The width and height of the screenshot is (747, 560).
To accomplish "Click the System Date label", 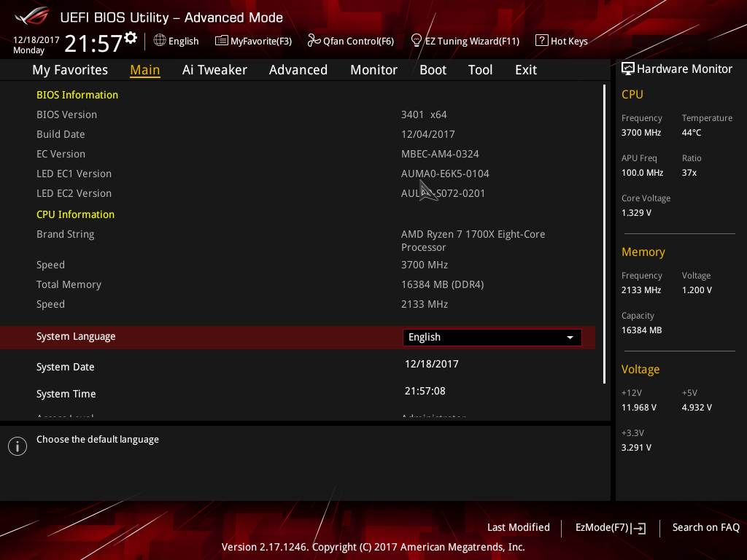I will point(65,367).
